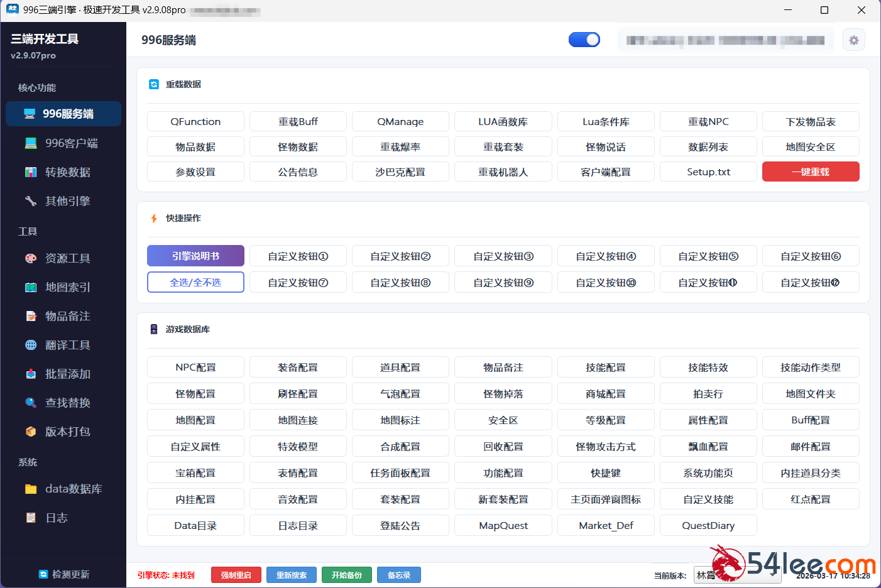881x588 pixels.
Task: Click the gear settings icon at top right
Action: pyautogui.click(x=853, y=40)
